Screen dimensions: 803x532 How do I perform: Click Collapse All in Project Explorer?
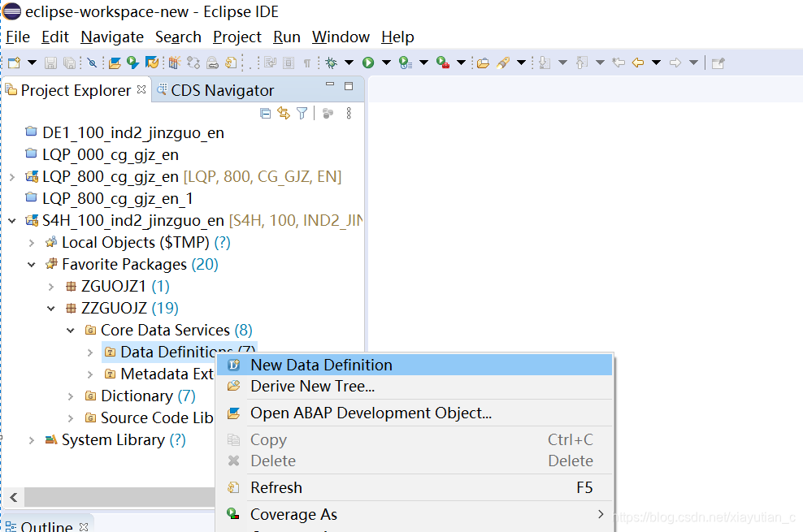click(265, 113)
